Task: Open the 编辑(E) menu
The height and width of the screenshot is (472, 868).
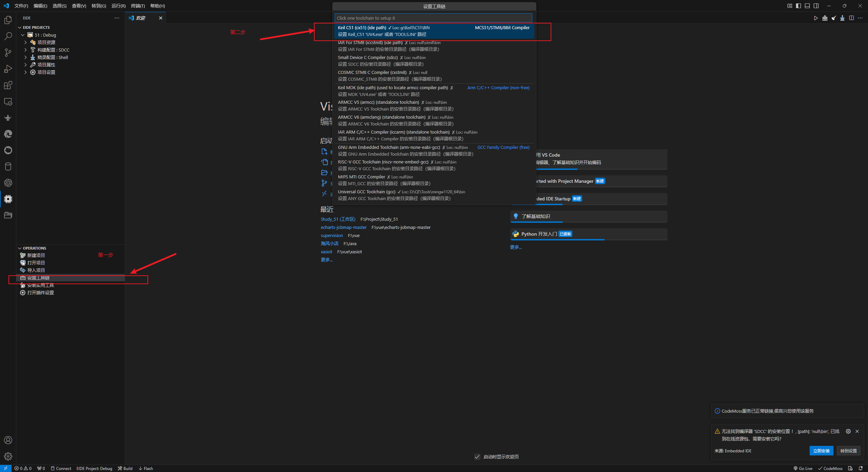Action: pyautogui.click(x=40, y=6)
